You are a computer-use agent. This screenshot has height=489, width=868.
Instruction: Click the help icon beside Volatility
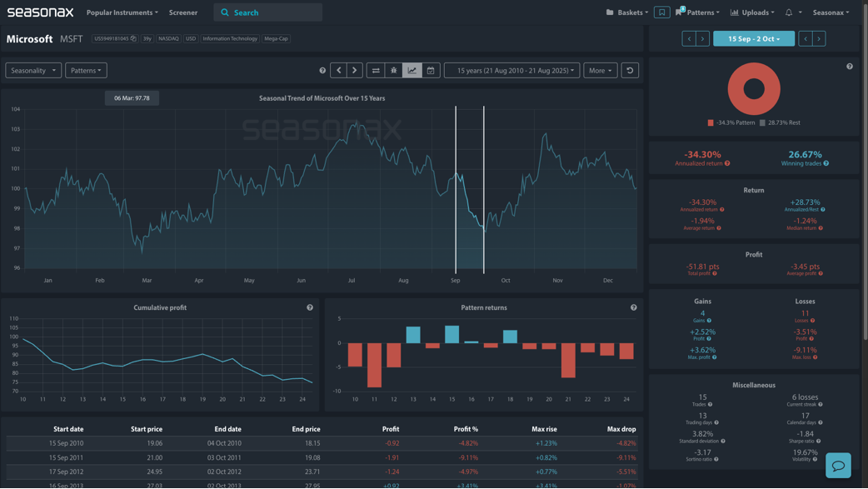click(x=815, y=459)
